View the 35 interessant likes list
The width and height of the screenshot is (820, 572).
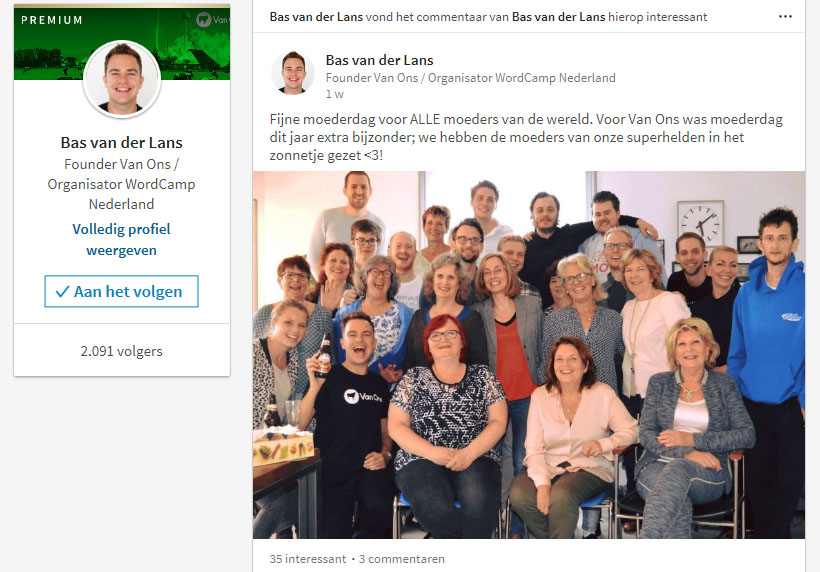tap(308, 559)
